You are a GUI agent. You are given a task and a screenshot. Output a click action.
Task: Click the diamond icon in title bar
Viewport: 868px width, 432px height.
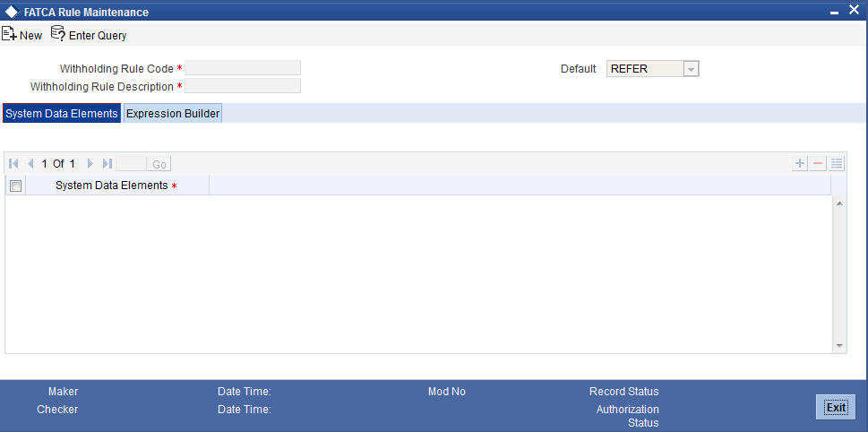click(12, 12)
